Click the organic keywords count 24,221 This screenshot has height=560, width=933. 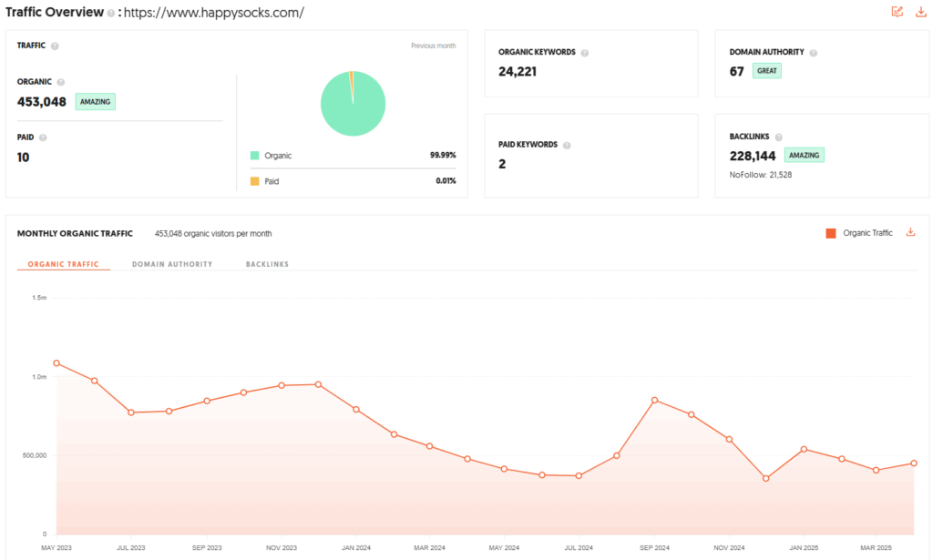(518, 71)
